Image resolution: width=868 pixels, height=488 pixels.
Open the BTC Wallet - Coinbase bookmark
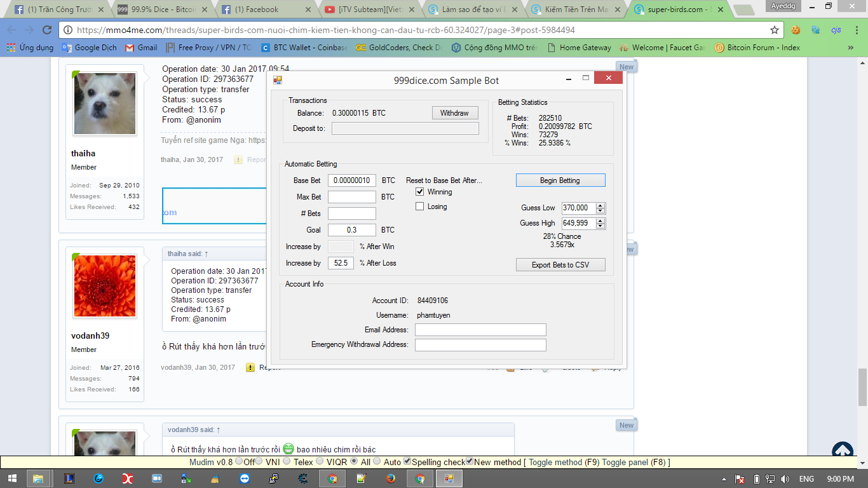point(304,48)
